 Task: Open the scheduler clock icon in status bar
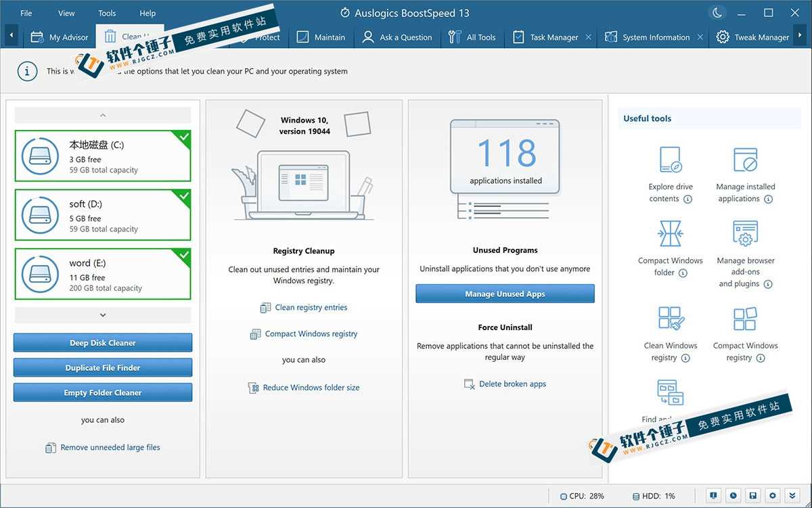click(733, 496)
